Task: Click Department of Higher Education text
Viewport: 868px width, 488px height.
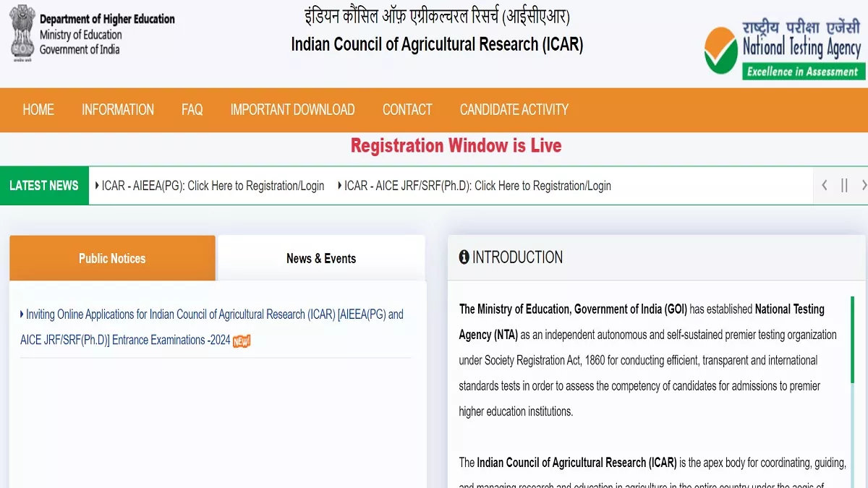Action: (107, 20)
